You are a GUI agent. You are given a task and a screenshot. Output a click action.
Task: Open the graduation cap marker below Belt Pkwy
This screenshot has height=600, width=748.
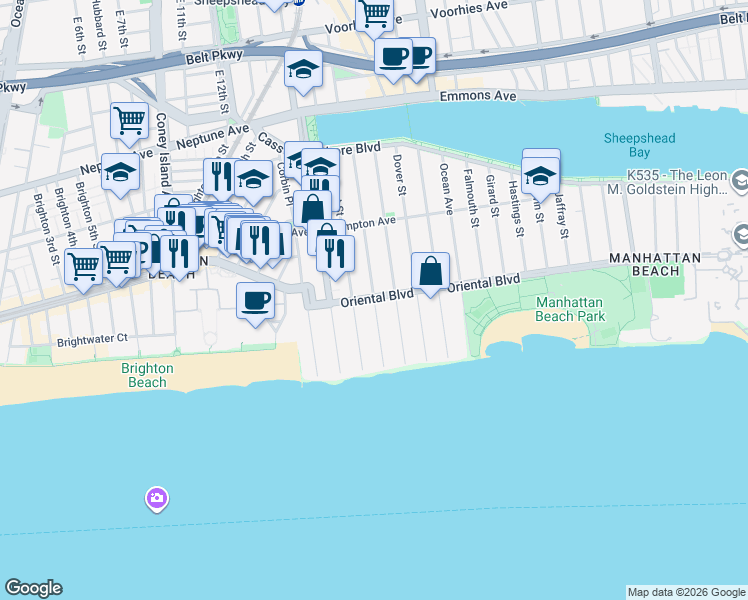[303, 71]
